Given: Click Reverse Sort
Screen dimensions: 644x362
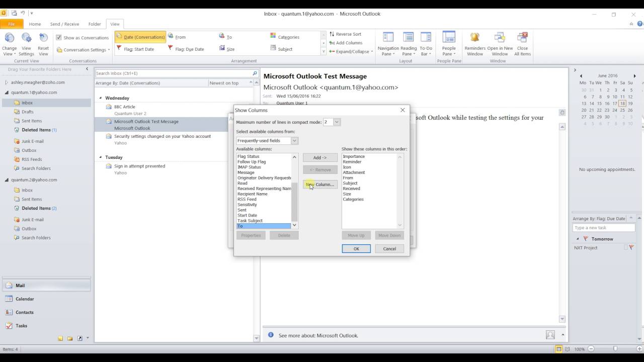Looking at the screenshot, I should point(346,34).
